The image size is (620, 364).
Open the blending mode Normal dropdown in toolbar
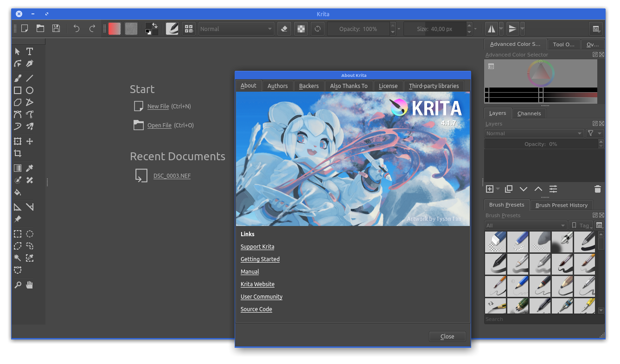coord(236,29)
